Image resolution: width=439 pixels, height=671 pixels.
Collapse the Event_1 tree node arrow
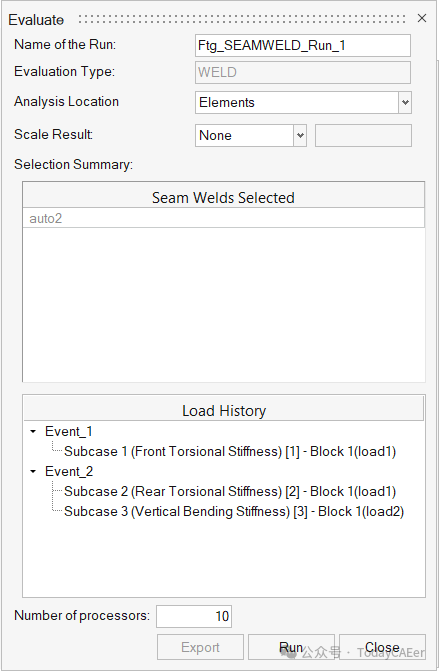click(33, 431)
